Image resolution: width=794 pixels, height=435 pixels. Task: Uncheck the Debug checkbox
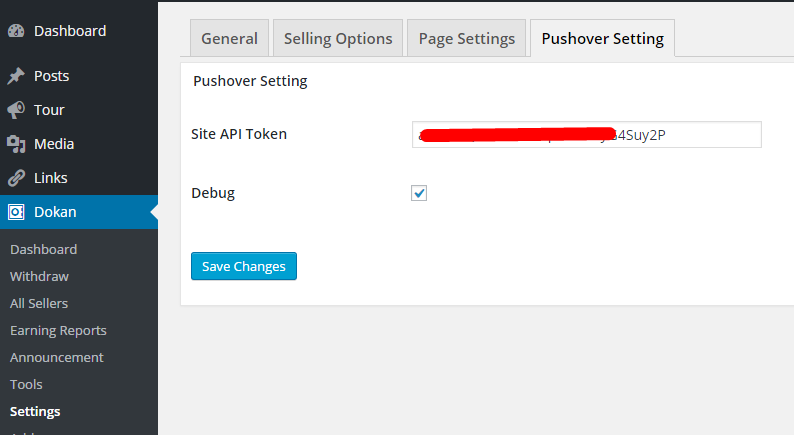point(419,193)
